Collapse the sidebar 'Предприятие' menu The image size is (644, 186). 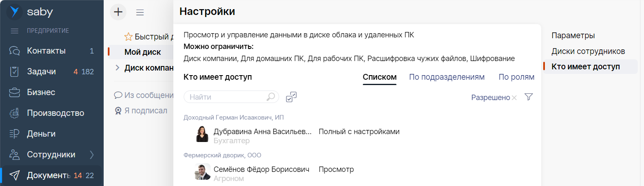click(15, 31)
